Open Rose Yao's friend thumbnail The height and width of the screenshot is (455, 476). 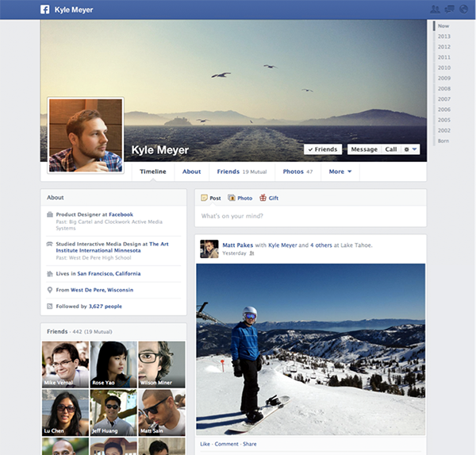pyautogui.click(x=113, y=364)
